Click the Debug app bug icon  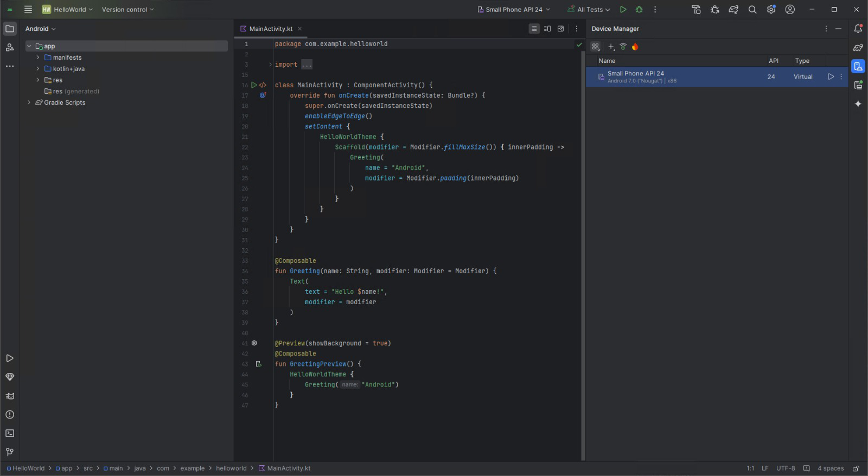coord(639,9)
